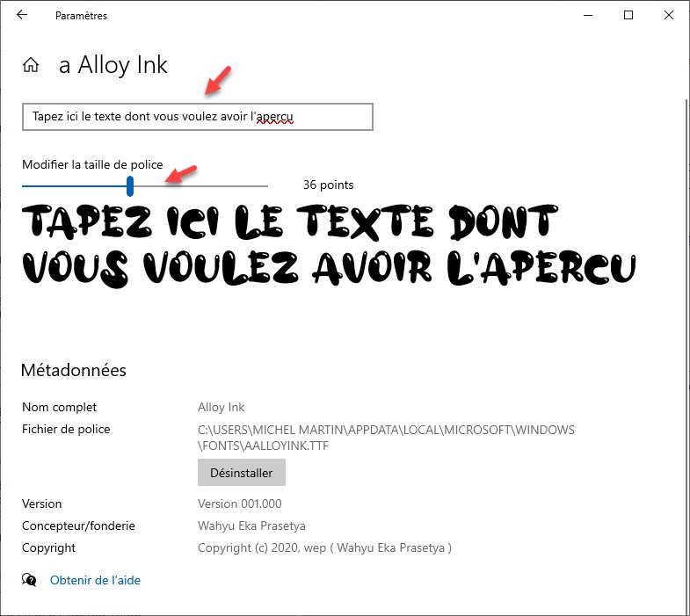690x616 pixels.
Task: Click the font size slider handle
Action: (130, 185)
